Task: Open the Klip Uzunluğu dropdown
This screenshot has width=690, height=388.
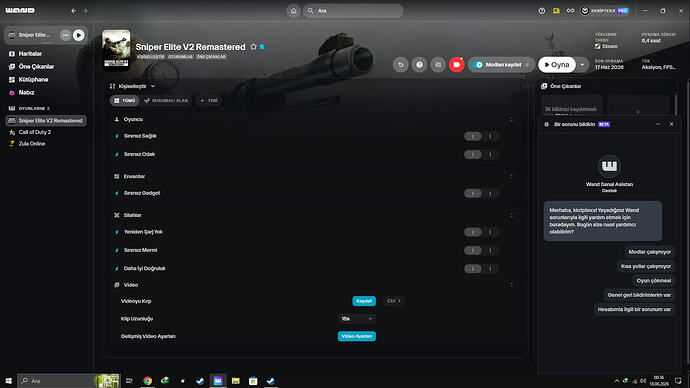Action: click(357, 318)
